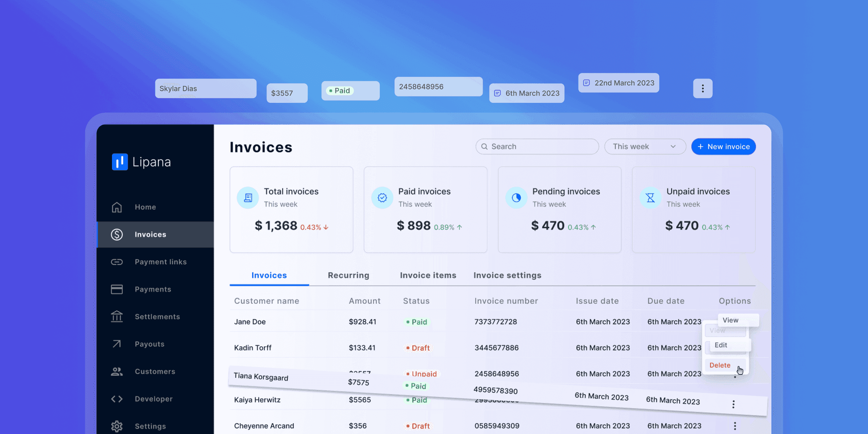Viewport: 868px width, 434px height.
Task: Click the Paid status chip near top
Action: (350, 90)
